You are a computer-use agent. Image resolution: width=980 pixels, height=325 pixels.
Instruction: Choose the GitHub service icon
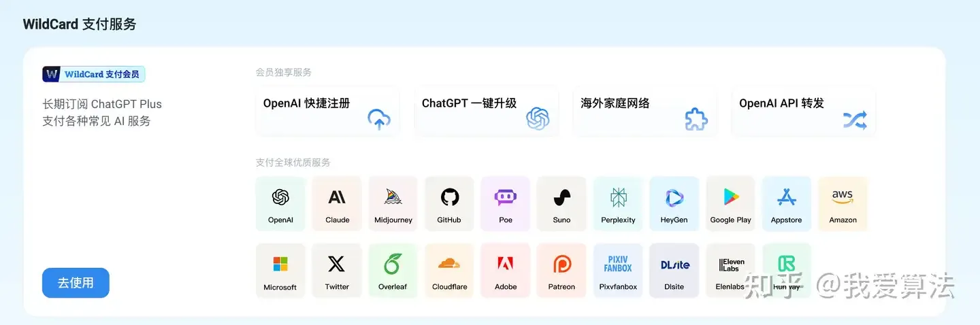(x=449, y=204)
